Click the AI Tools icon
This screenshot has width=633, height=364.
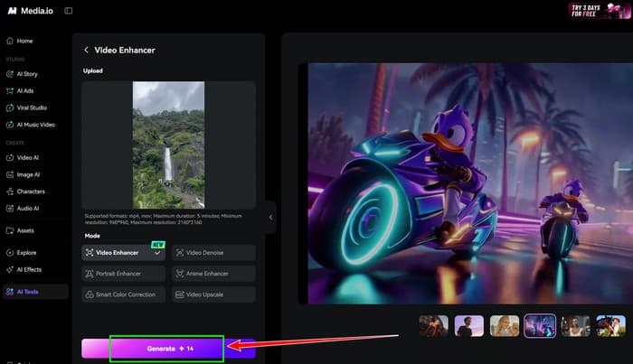point(10,292)
